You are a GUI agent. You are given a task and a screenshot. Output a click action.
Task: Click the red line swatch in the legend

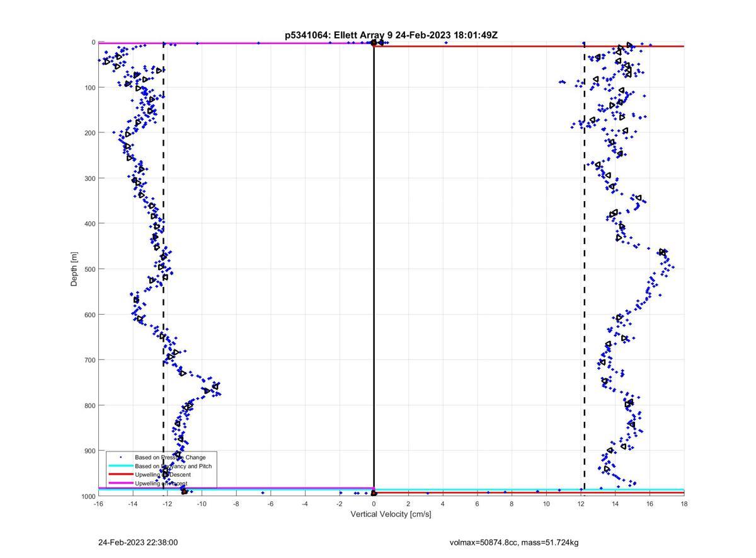click(120, 475)
